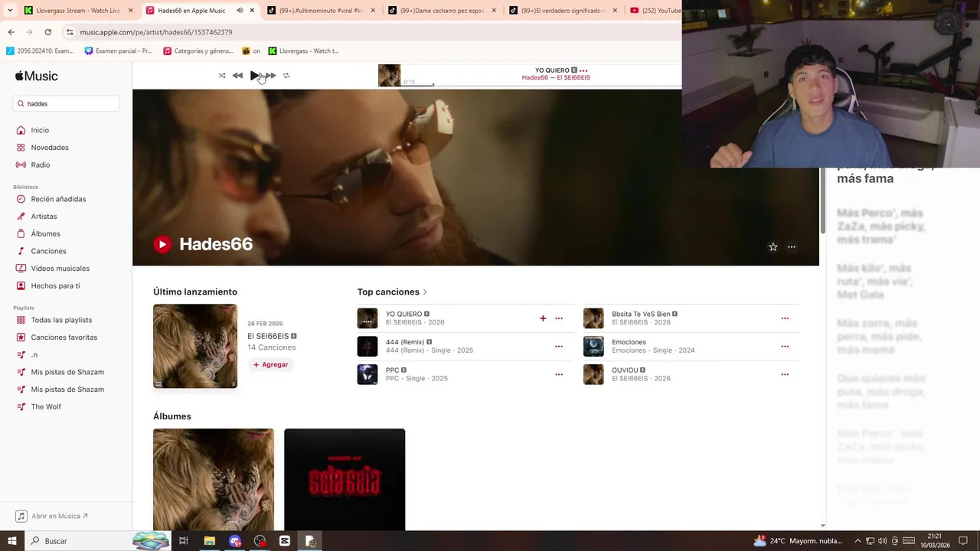Click the address bar URL

coord(156,32)
